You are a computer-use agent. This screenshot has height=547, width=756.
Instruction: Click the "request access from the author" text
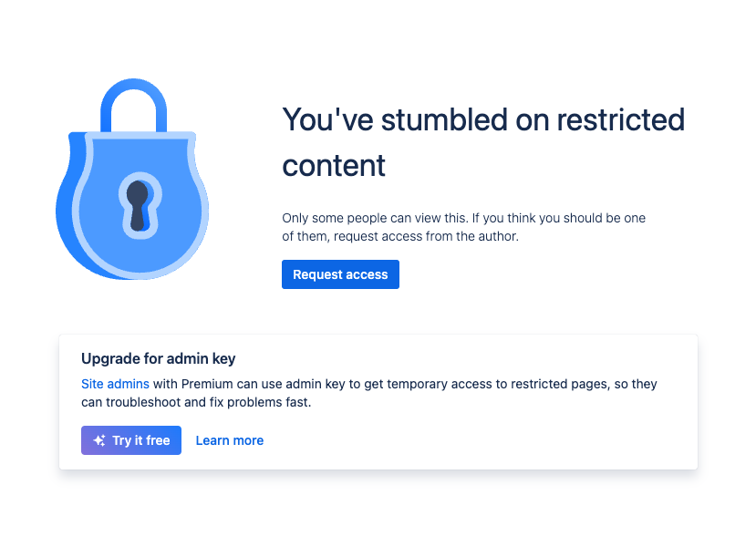pyautogui.click(x=426, y=237)
